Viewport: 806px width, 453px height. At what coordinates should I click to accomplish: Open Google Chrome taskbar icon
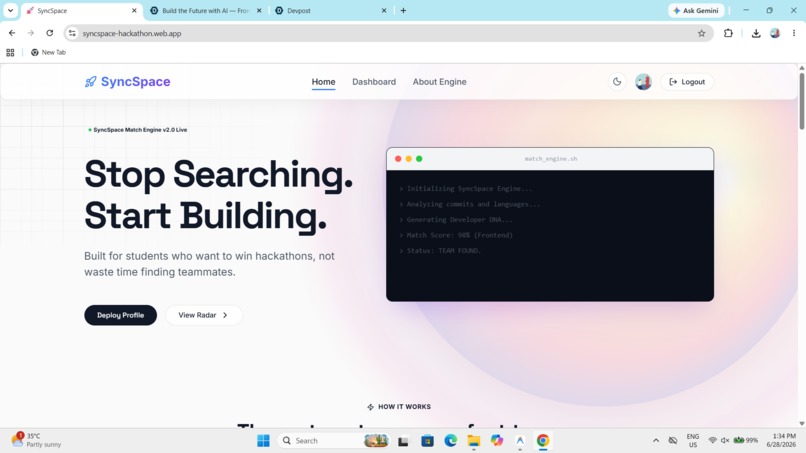pos(543,441)
